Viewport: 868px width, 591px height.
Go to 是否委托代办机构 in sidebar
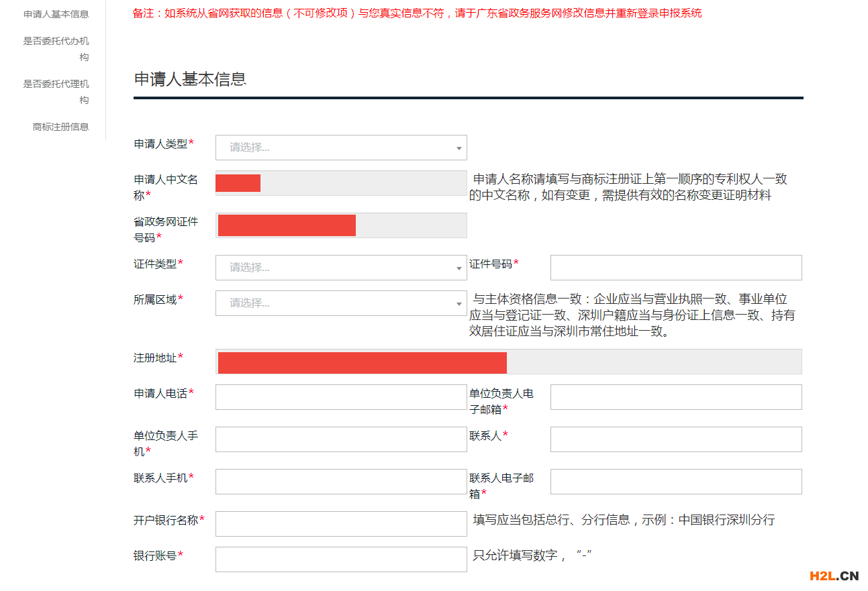pyautogui.click(x=56, y=49)
